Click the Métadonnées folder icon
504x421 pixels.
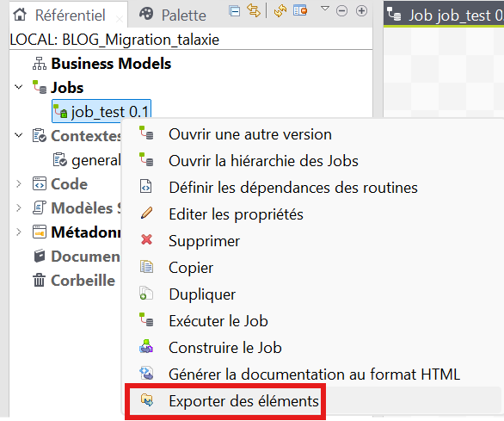tap(40, 232)
